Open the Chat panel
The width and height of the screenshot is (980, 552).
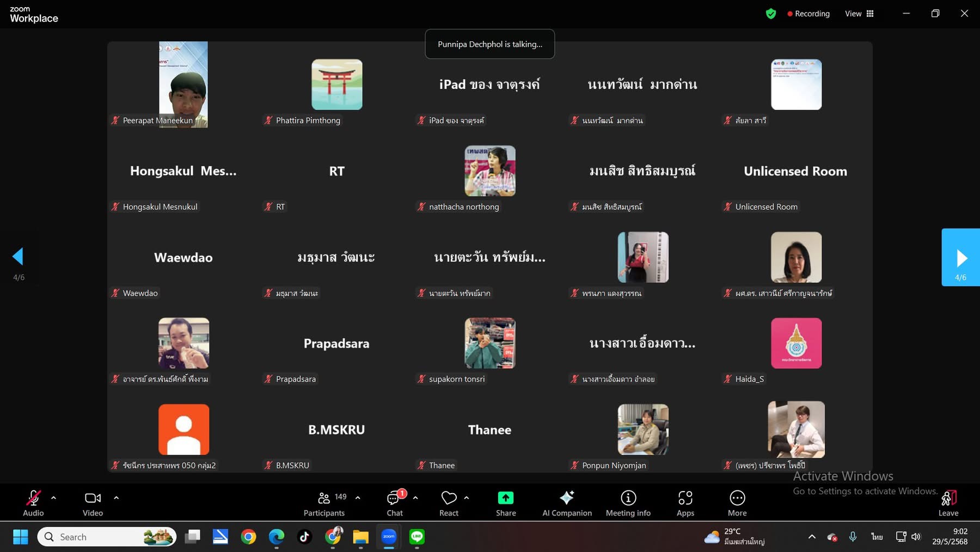(x=394, y=504)
